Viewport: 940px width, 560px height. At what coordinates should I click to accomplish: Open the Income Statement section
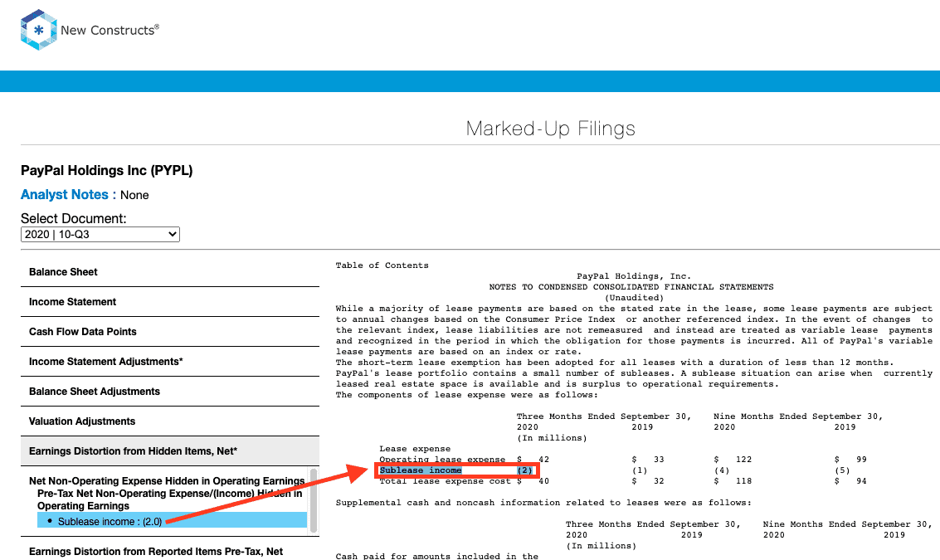[x=170, y=302]
